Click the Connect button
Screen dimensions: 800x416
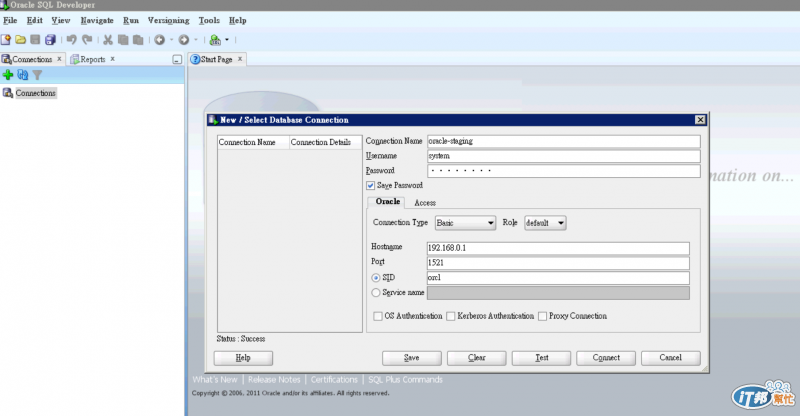tap(606, 358)
